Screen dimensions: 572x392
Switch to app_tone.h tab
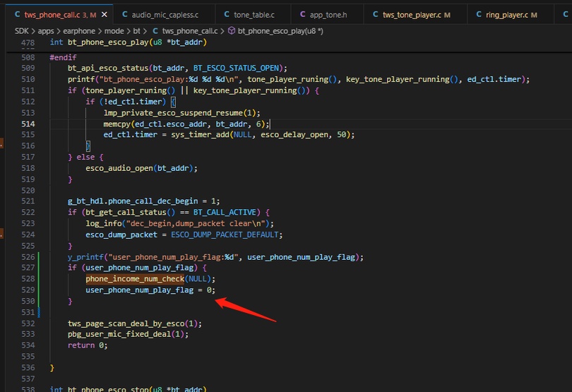(x=323, y=15)
